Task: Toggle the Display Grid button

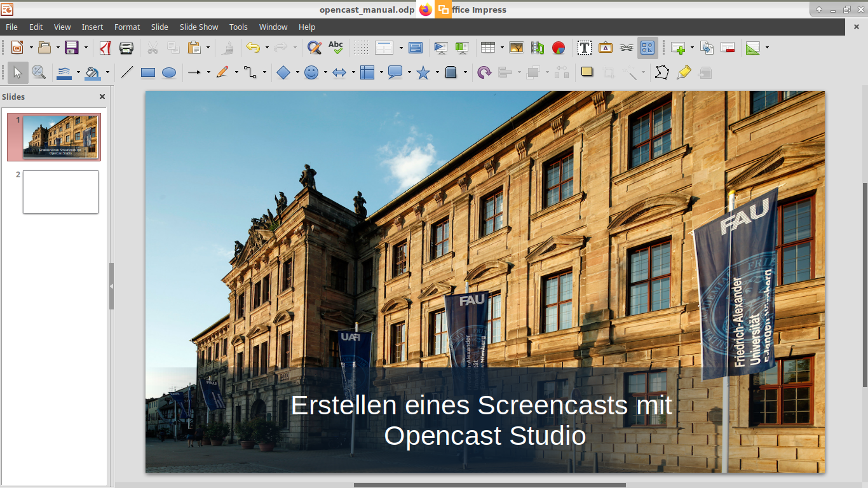Action: click(x=361, y=48)
